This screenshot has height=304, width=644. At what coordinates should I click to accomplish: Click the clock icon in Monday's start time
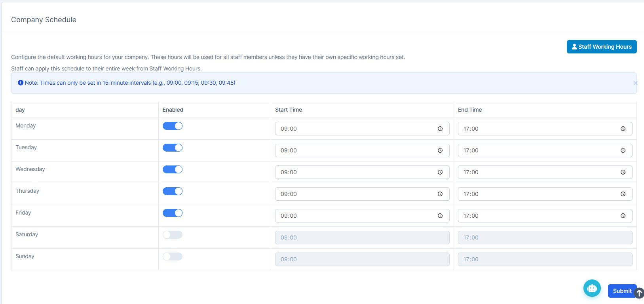tap(440, 129)
